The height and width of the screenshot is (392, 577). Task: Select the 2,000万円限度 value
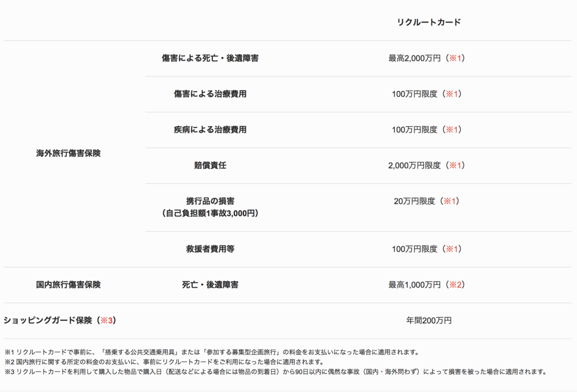click(414, 166)
